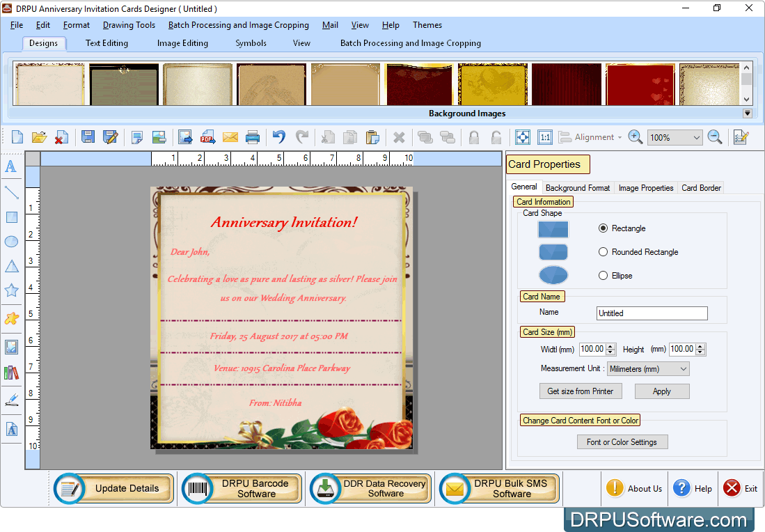The width and height of the screenshot is (765, 532).
Task: Choose the dark green background thumbnail
Action: click(x=124, y=84)
